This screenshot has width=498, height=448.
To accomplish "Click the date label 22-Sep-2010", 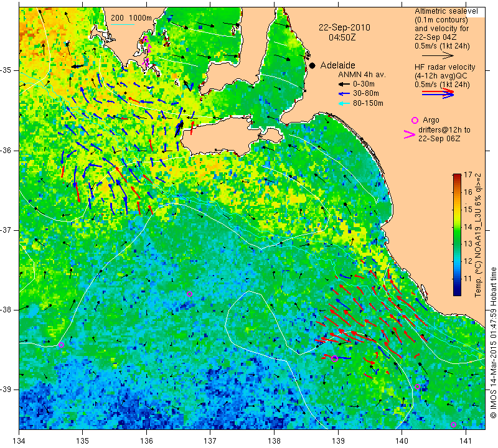I will [344, 27].
